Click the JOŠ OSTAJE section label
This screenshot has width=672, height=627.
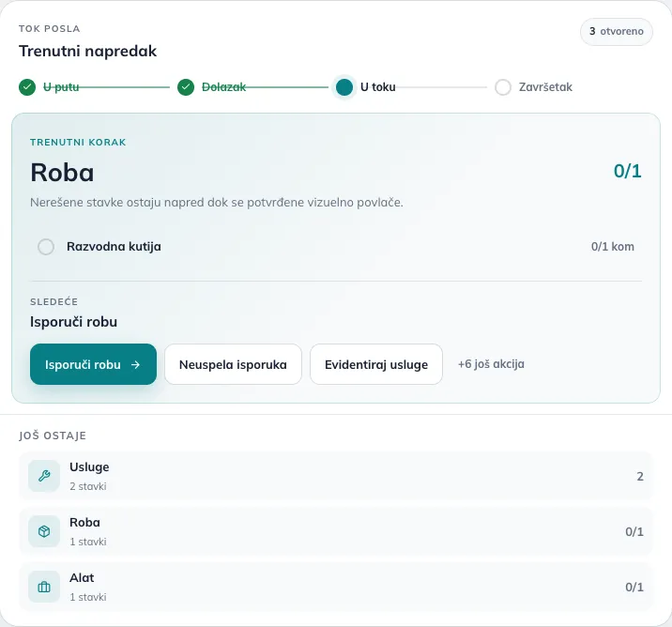[53, 436]
